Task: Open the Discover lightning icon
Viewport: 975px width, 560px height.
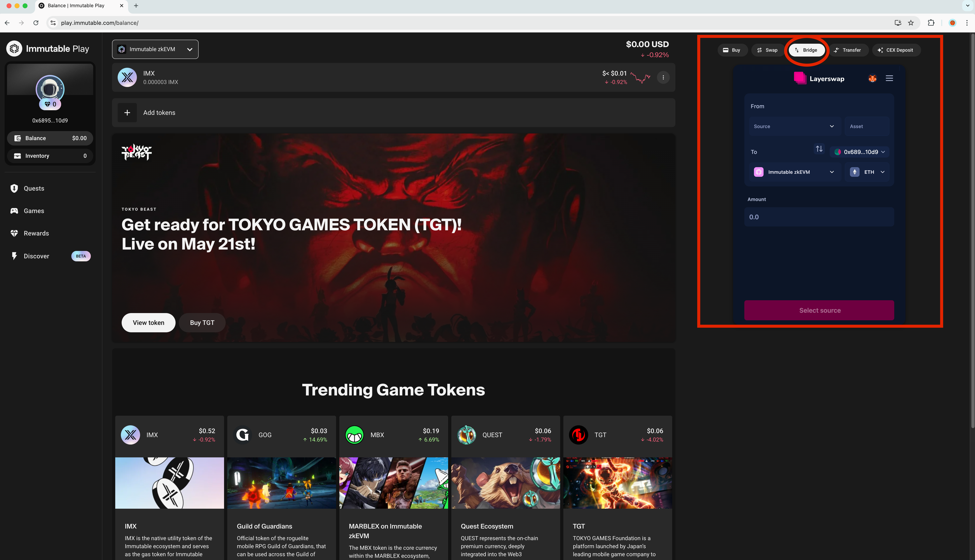Action: point(14,256)
